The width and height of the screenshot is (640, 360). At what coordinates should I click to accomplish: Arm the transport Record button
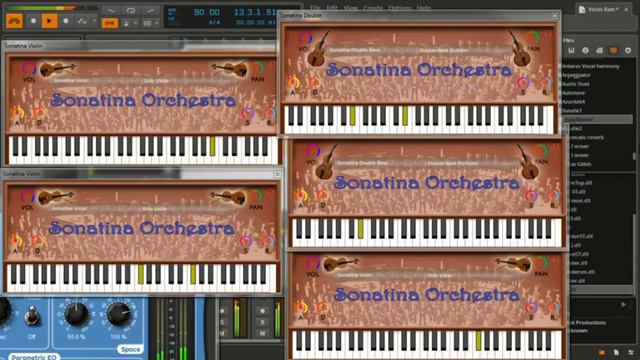66,21
